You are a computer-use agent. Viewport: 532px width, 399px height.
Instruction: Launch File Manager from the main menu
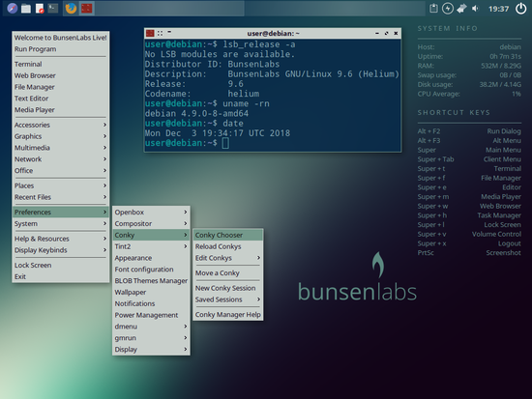60,87
